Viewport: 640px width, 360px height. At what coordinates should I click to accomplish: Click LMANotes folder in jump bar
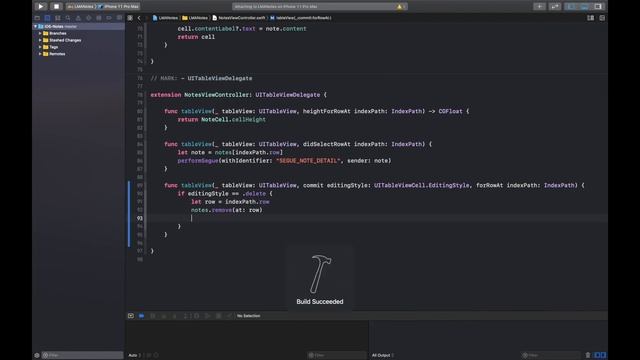click(195, 18)
